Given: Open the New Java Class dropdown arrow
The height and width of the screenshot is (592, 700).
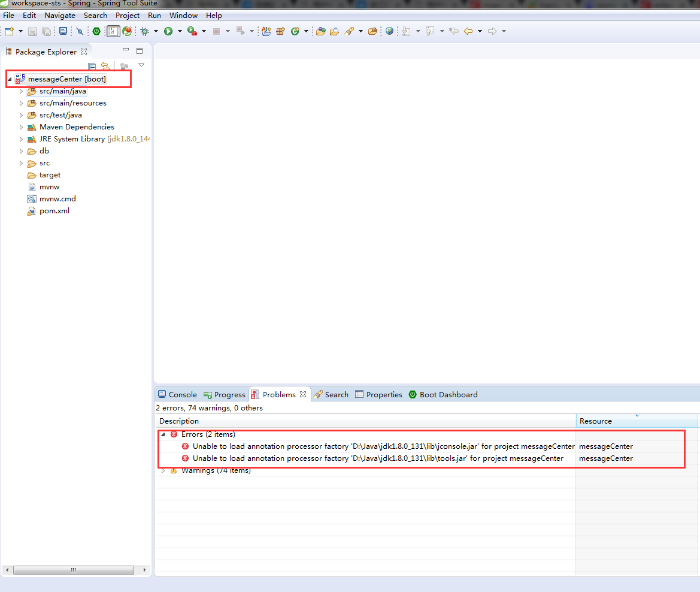Looking at the screenshot, I should click(306, 31).
